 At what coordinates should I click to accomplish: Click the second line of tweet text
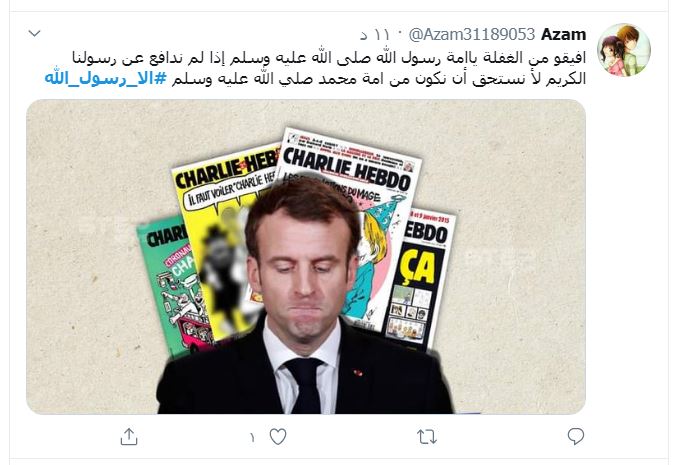tap(379, 80)
